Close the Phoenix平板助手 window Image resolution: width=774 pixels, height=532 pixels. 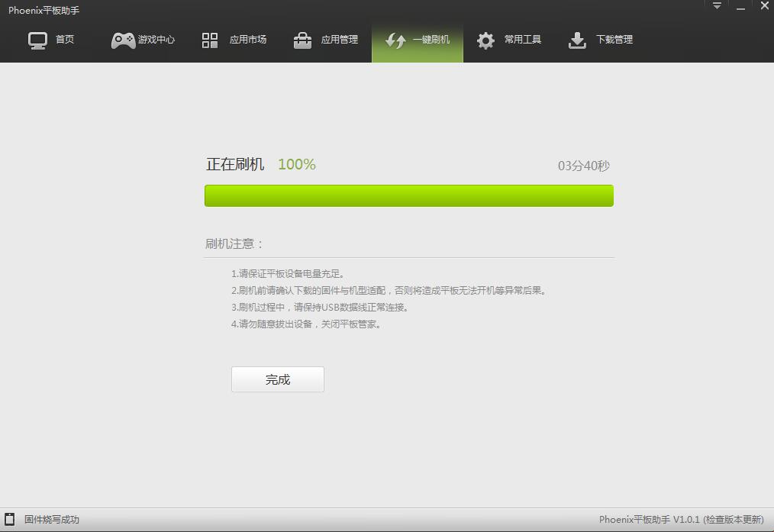tap(764, 5)
